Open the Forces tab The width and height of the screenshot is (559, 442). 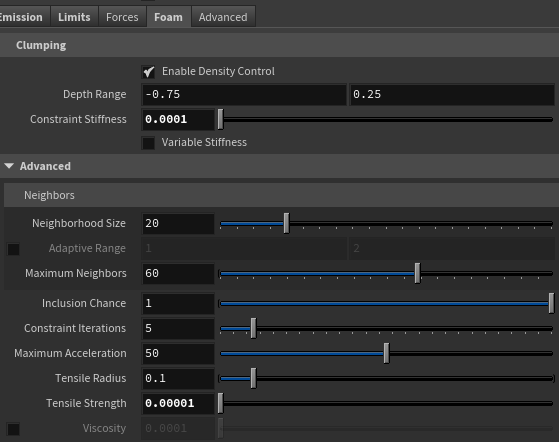coord(122,17)
